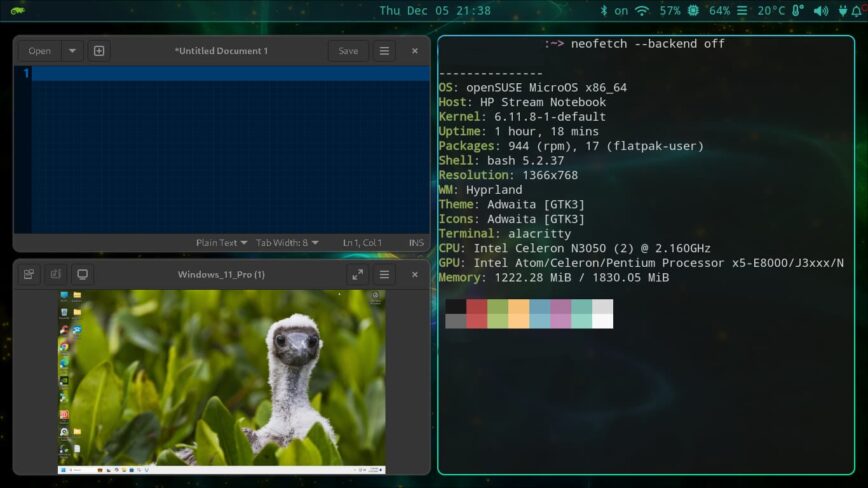Click the Wi-Fi icon in the top bar
Viewport: 868px width, 488px height.
pos(642,11)
